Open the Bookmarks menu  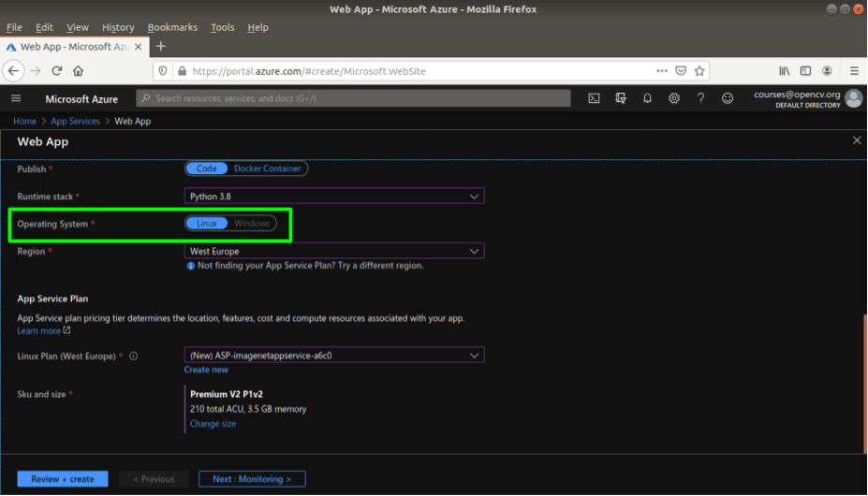(172, 27)
